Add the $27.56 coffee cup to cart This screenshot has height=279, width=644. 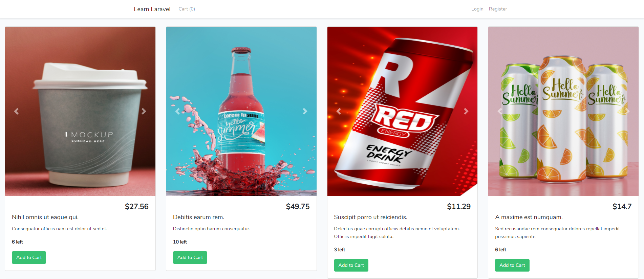pos(29,257)
